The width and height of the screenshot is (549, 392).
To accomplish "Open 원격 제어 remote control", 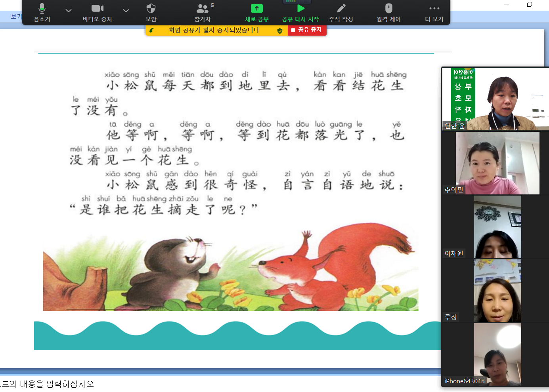I will tap(388, 12).
